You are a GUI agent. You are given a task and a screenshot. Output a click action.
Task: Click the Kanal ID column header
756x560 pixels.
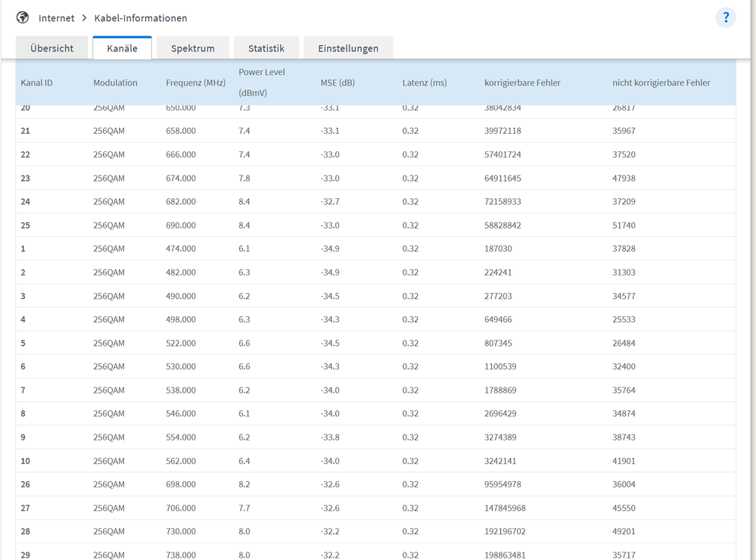36,82
